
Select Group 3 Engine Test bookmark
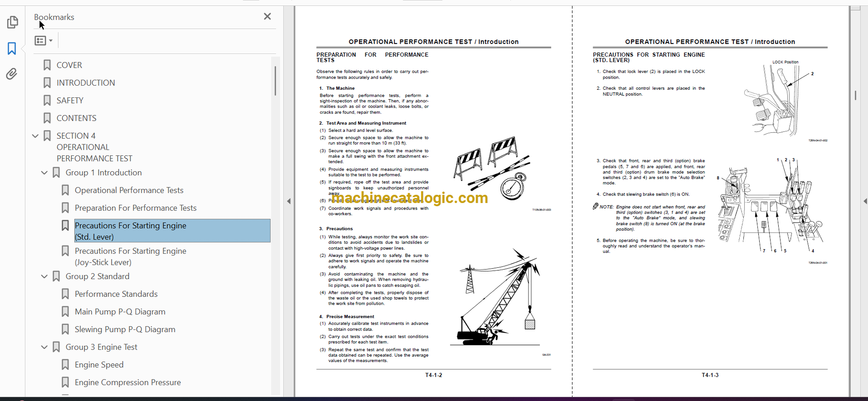(x=102, y=347)
